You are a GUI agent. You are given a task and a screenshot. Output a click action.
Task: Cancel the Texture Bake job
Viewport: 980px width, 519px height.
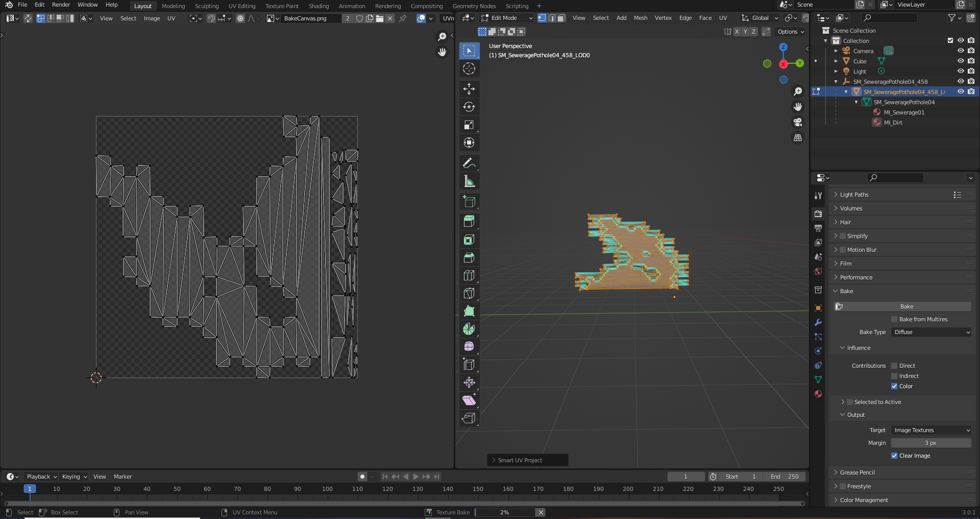(541, 512)
